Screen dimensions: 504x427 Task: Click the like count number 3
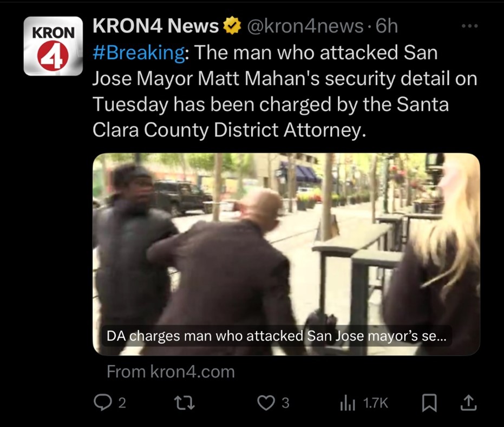[285, 403]
